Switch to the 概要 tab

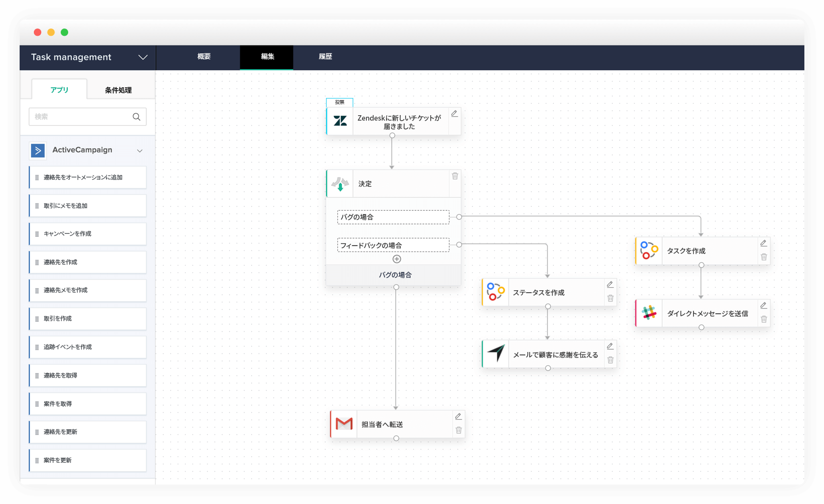(x=204, y=57)
